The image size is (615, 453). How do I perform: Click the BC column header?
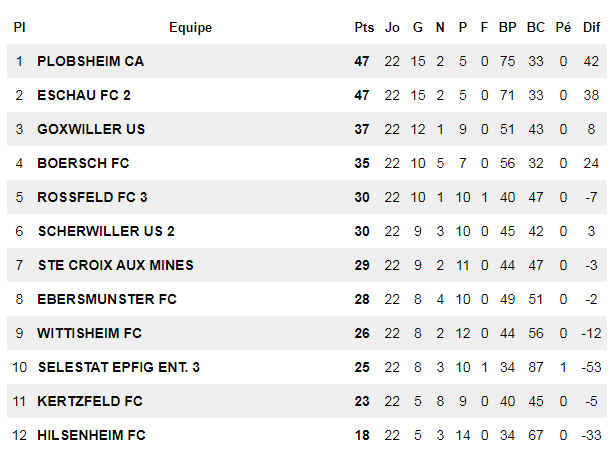pos(536,27)
